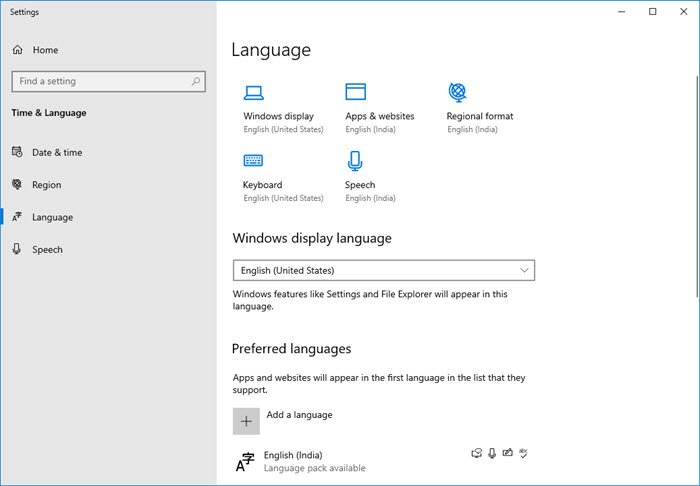Click the vertical scrollbar on the right
The image size is (700, 486).
[697, 187]
